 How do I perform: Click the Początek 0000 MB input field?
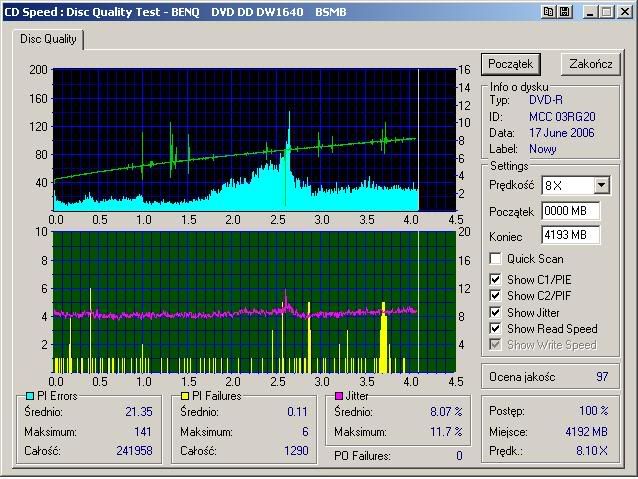(x=570, y=211)
